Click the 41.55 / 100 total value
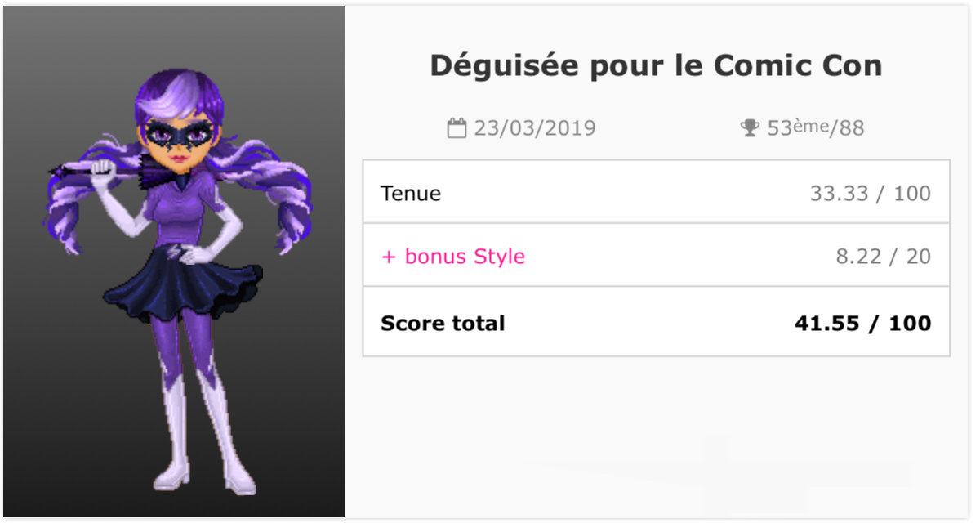This screenshot has height=523, width=980. (x=862, y=323)
